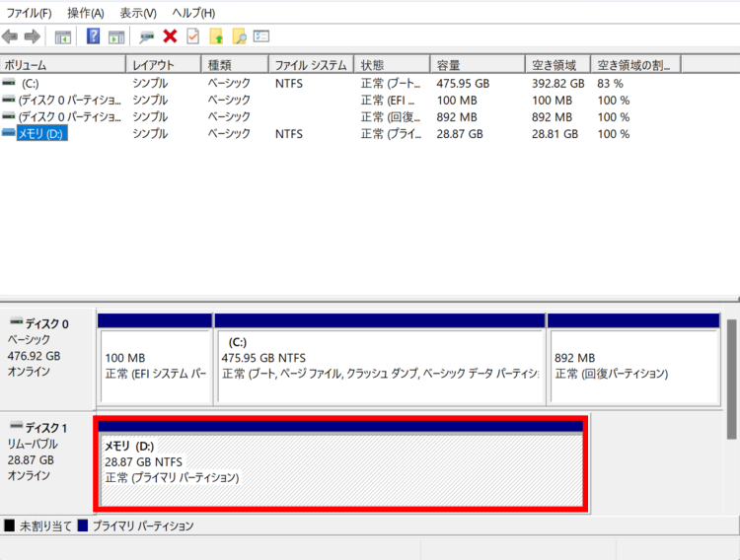Open the ファイル(F) menu
740x560 pixels.
(29, 13)
